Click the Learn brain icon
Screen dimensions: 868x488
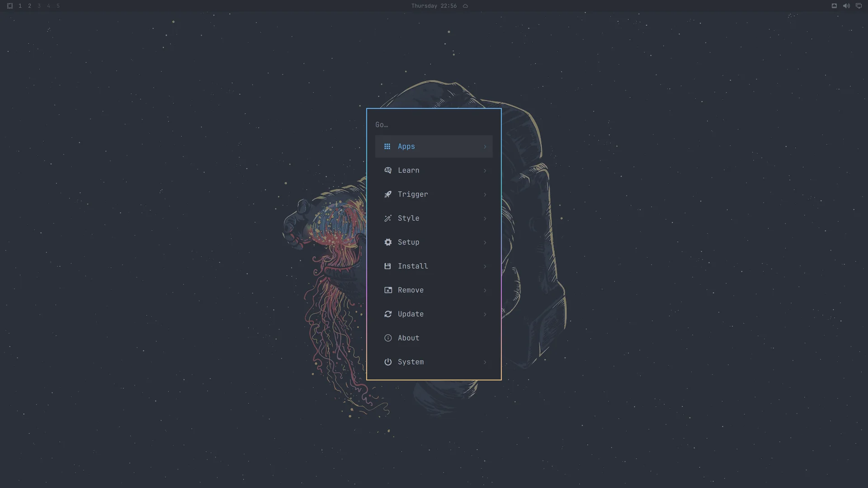point(388,170)
